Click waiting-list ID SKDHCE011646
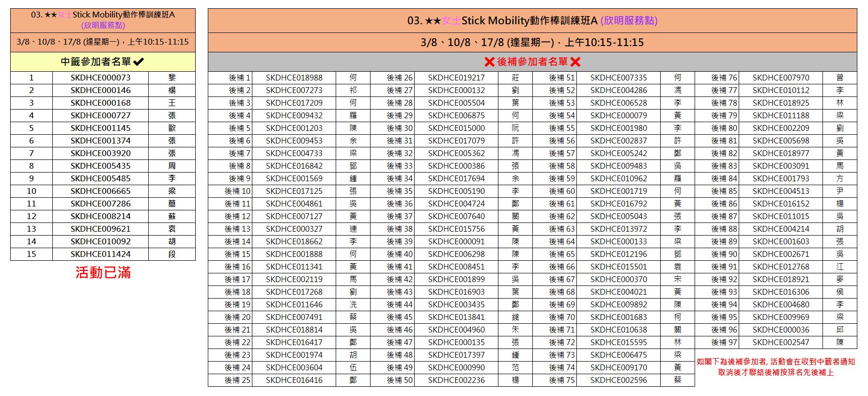868x396 pixels. pos(294,304)
